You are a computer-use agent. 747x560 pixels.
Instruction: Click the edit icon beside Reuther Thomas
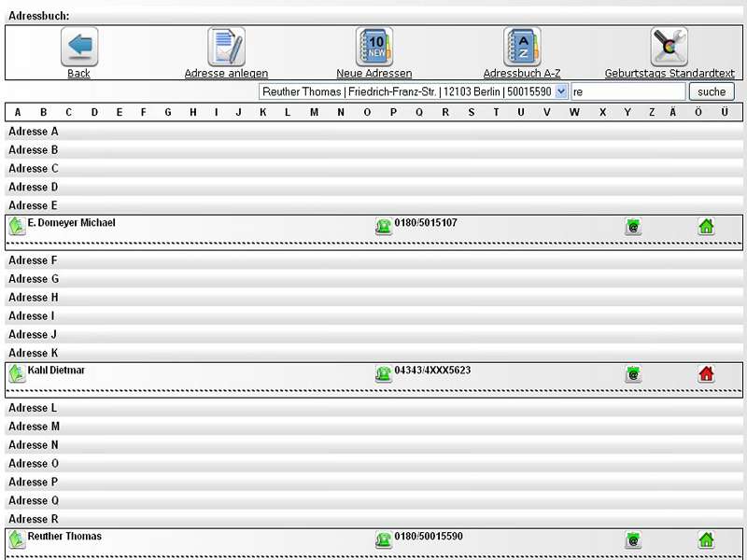pos(17,539)
